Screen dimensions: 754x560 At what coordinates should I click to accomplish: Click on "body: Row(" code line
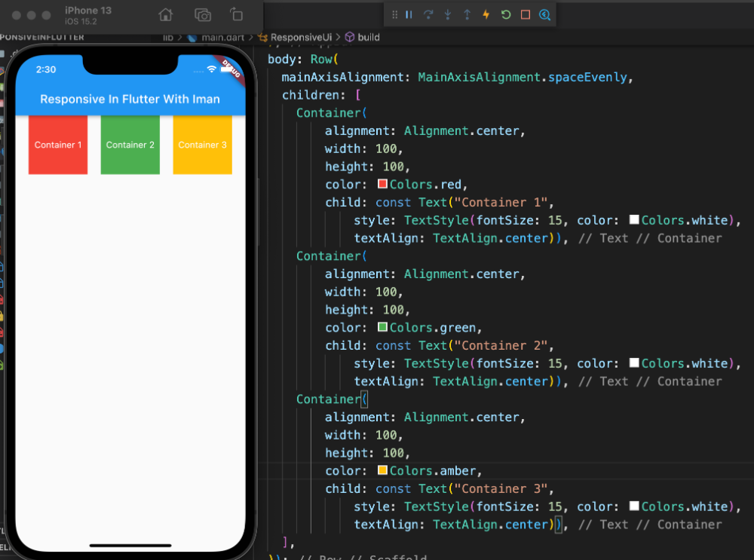click(303, 59)
